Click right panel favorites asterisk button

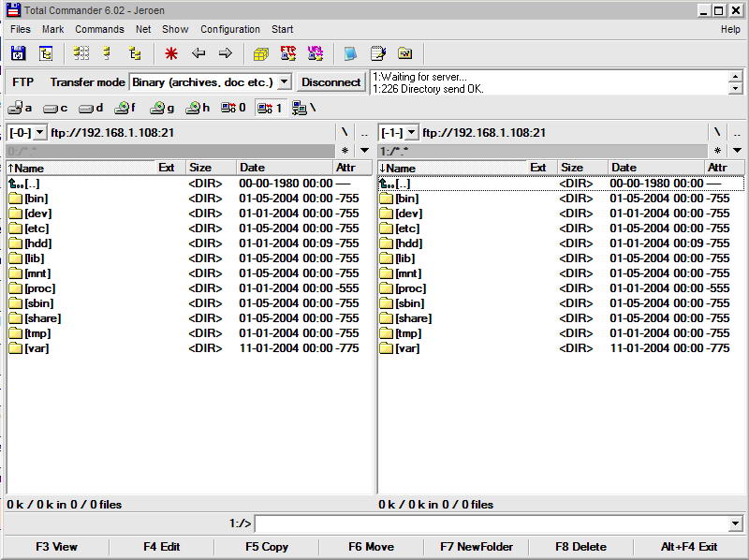716,151
